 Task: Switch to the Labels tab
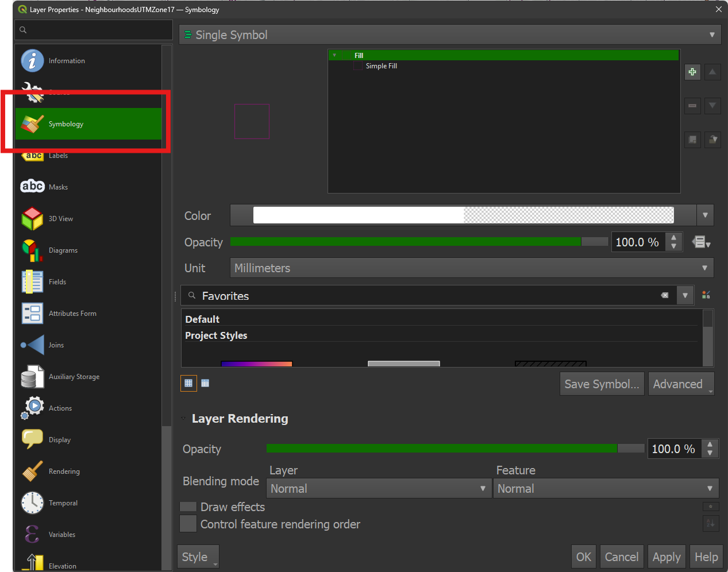(88, 155)
